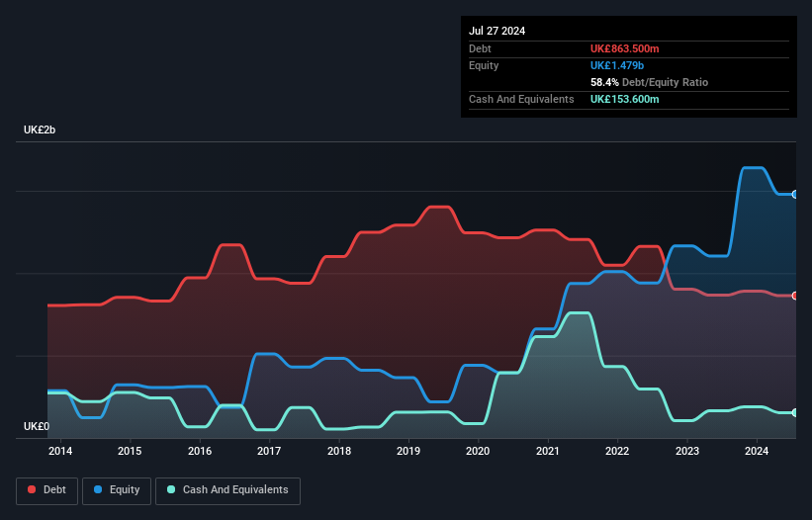
Task: Click the UK£863.500m debt value
Action: [x=624, y=48]
